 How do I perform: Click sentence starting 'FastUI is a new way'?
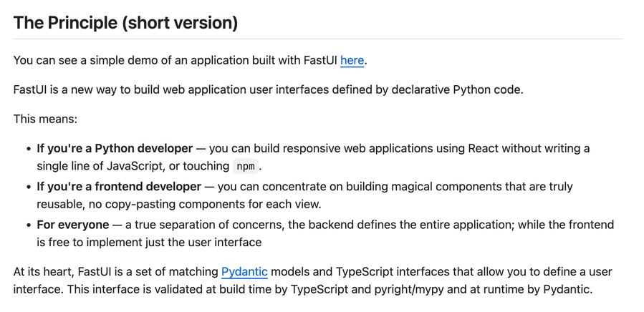click(x=269, y=90)
